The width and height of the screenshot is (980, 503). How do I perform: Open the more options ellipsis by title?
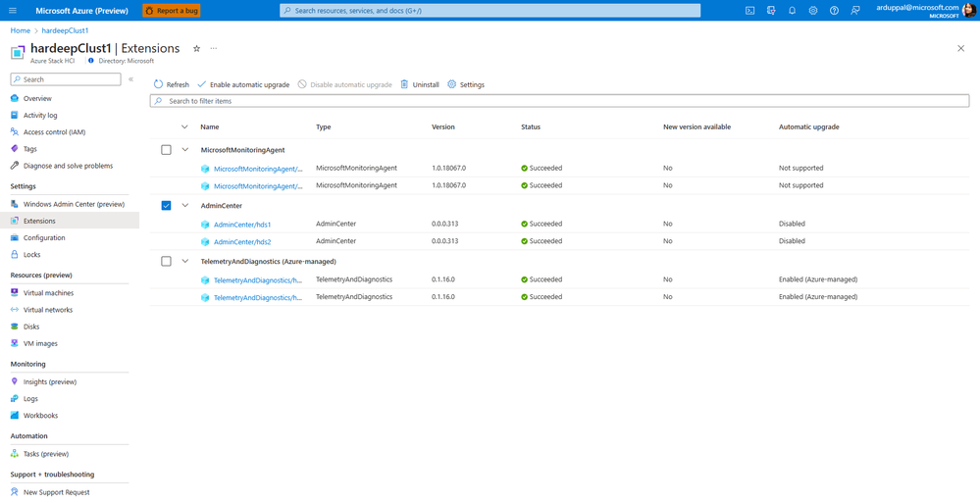[x=214, y=48]
